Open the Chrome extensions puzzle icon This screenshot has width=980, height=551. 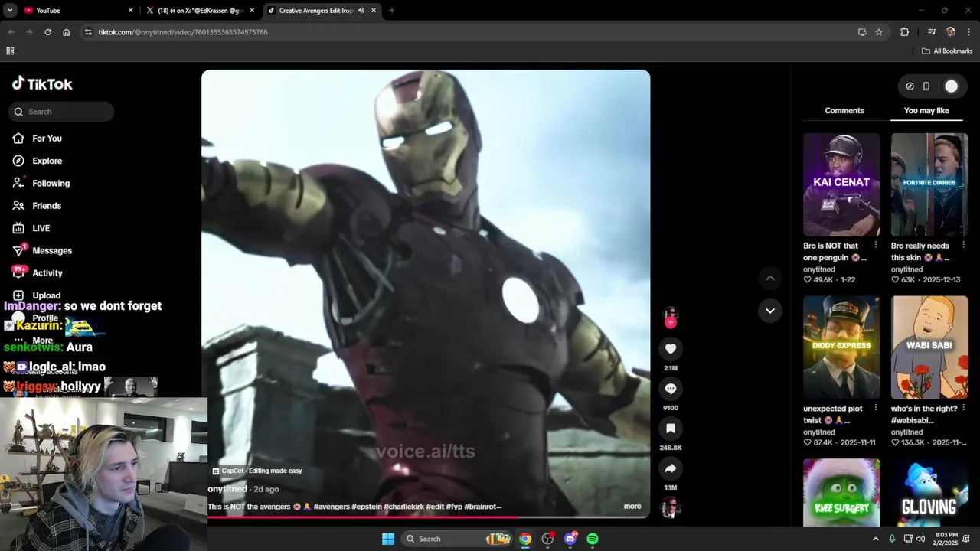[x=904, y=32]
